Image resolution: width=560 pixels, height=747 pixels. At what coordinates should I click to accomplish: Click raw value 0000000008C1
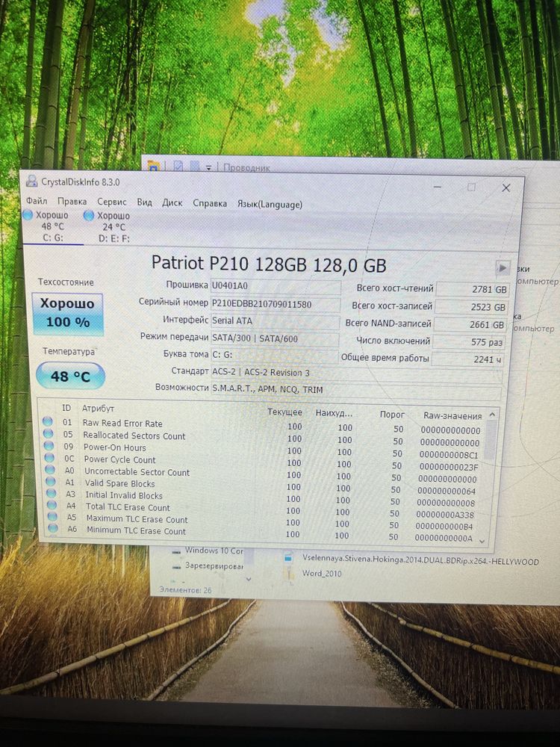[x=449, y=455]
